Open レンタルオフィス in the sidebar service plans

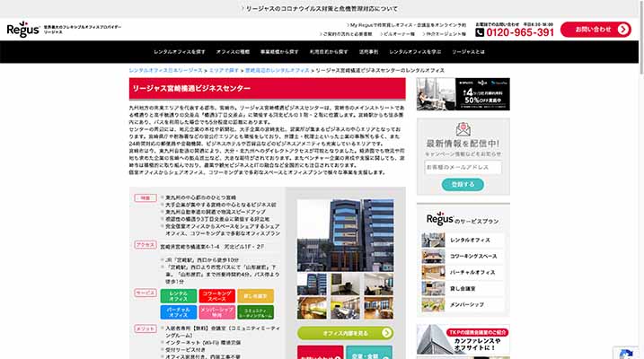(x=463, y=240)
